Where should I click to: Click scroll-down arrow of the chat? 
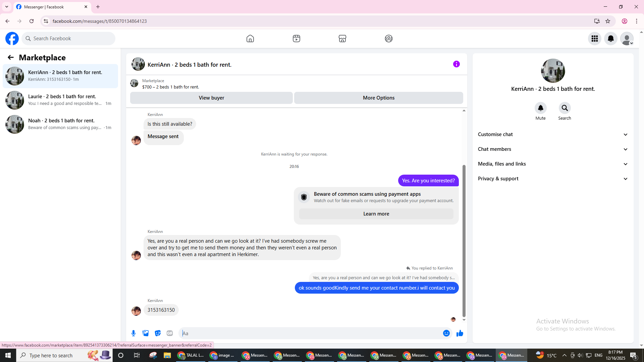(x=464, y=320)
